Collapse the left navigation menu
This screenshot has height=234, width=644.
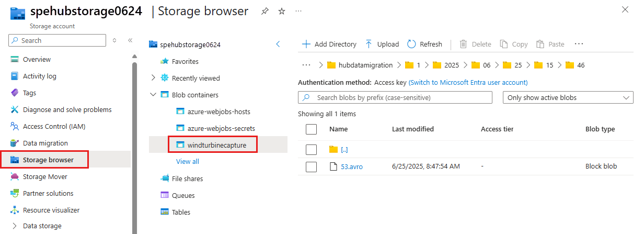[x=130, y=40]
